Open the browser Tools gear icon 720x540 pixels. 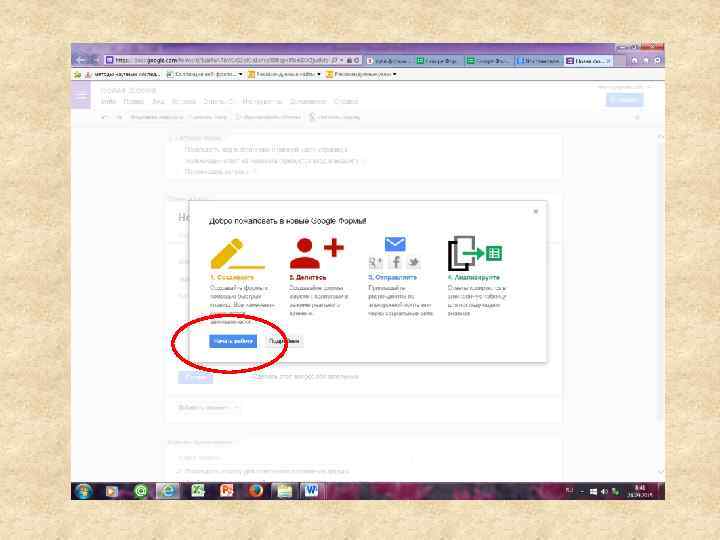tap(658, 60)
